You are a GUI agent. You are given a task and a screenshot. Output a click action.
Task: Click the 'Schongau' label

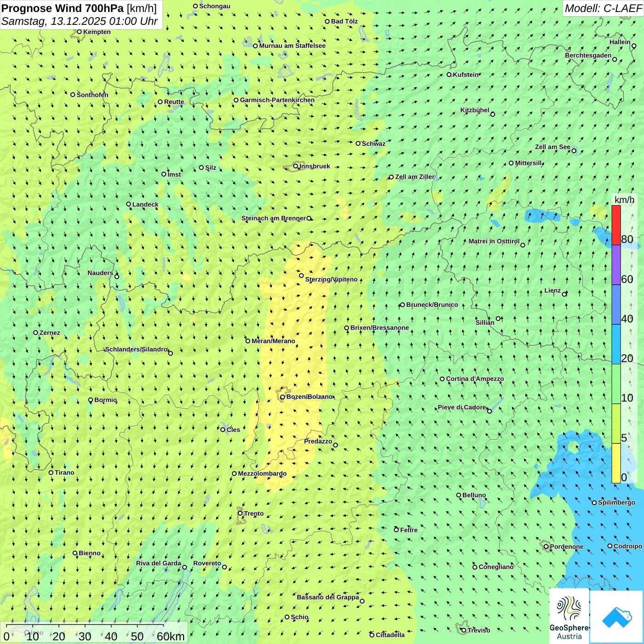pos(214,6)
